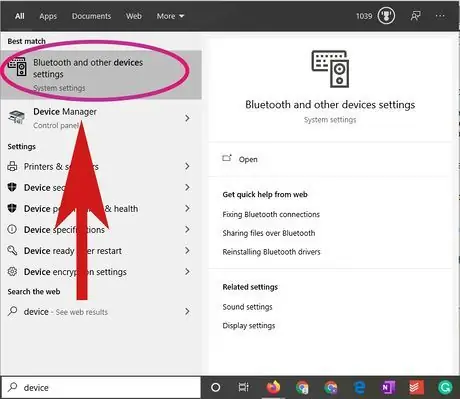Switch to the All tab
The width and height of the screenshot is (460, 399).
[x=20, y=16]
